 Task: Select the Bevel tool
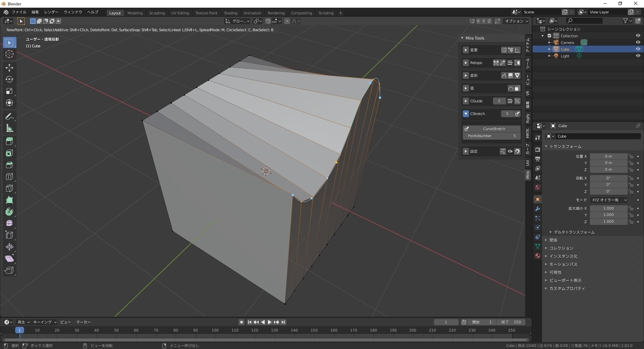(x=9, y=165)
